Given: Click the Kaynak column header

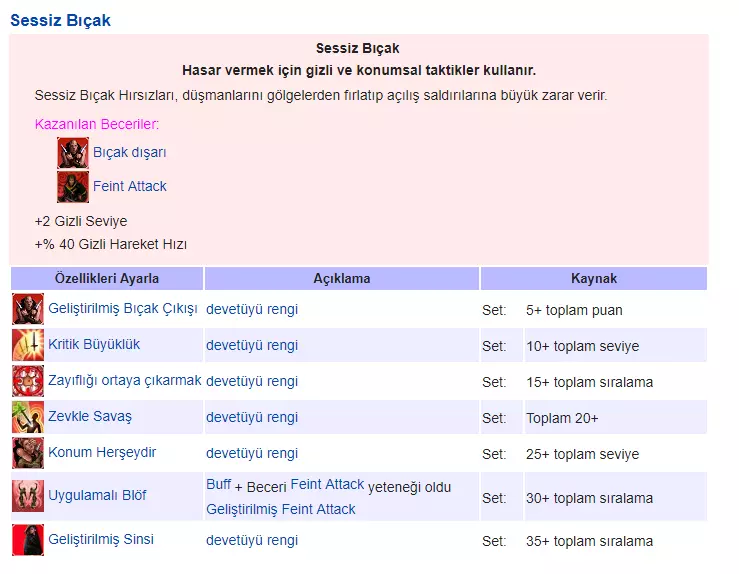Looking at the screenshot, I should coord(593,279).
